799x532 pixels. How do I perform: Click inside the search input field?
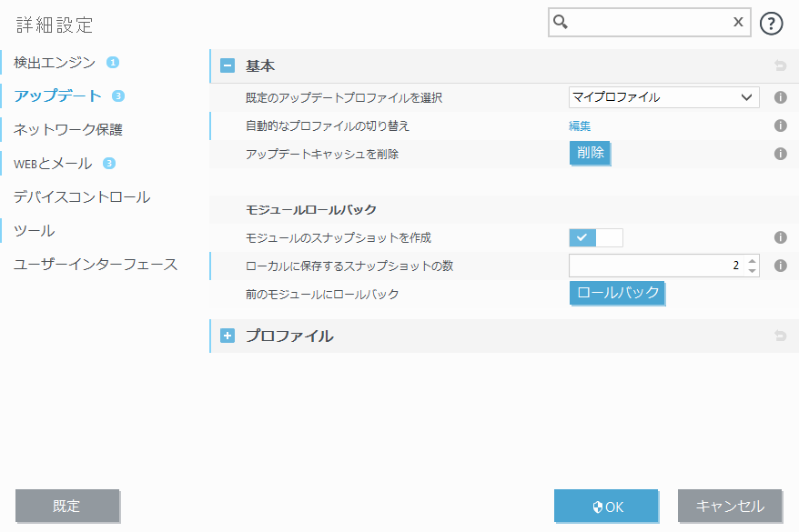tap(646, 22)
